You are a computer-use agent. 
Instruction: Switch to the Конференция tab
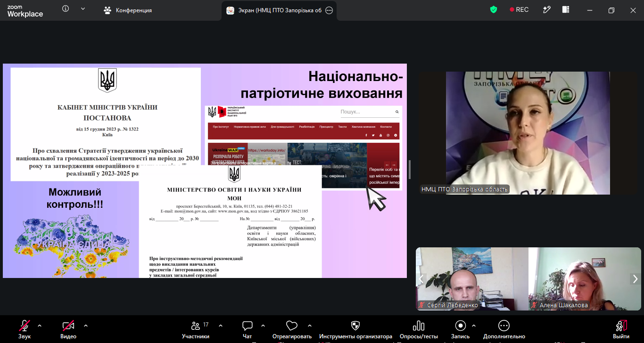pos(128,10)
